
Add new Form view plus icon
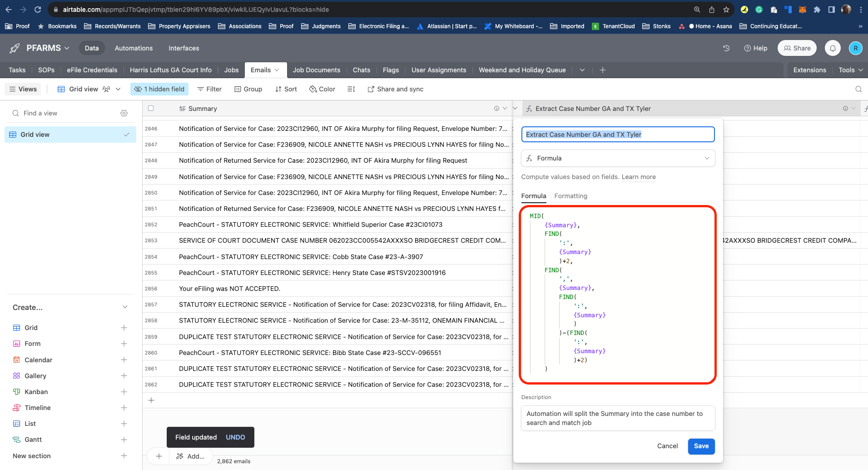pos(124,344)
